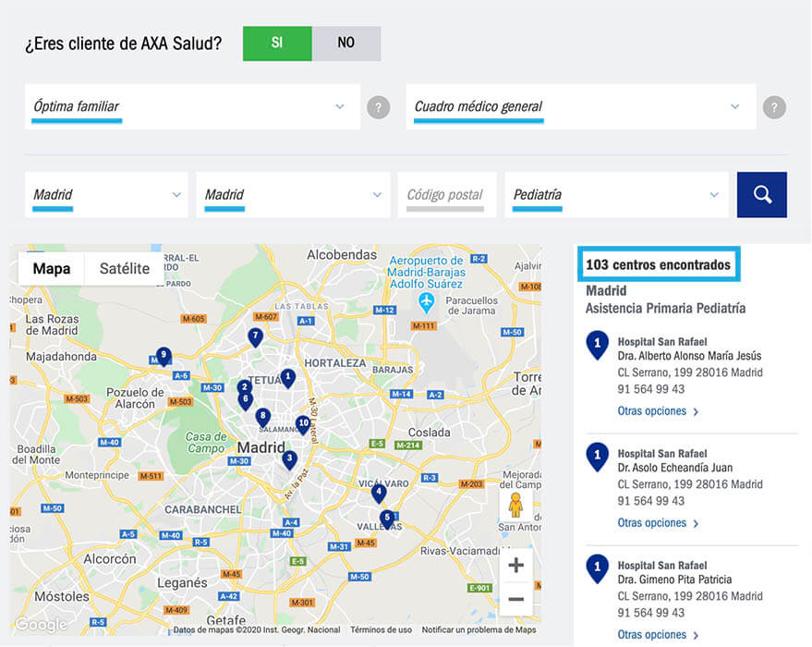
Task: Open the second Madrid city dropdown
Action: click(x=293, y=195)
